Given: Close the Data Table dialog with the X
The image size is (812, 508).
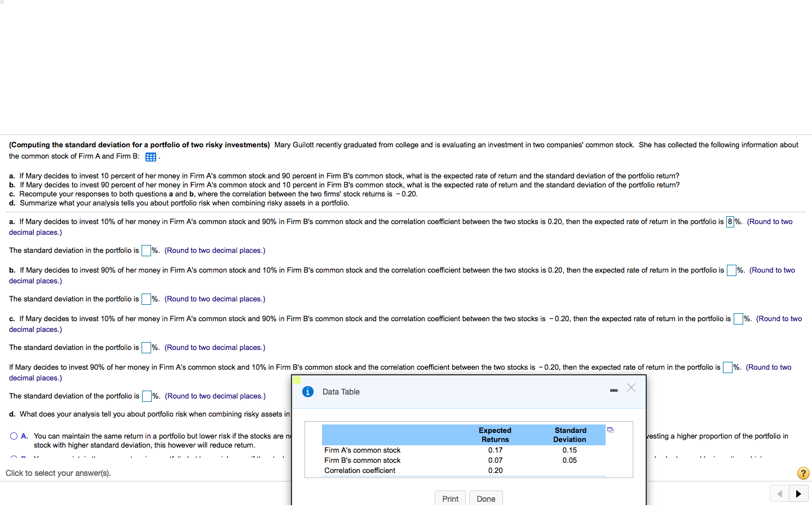Looking at the screenshot, I should [x=631, y=387].
